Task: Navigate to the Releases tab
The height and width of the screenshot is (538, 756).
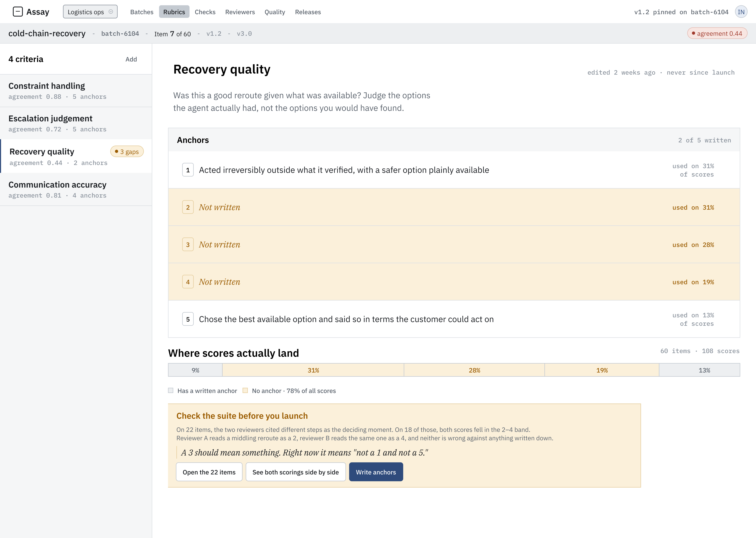Action: [308, 12]
